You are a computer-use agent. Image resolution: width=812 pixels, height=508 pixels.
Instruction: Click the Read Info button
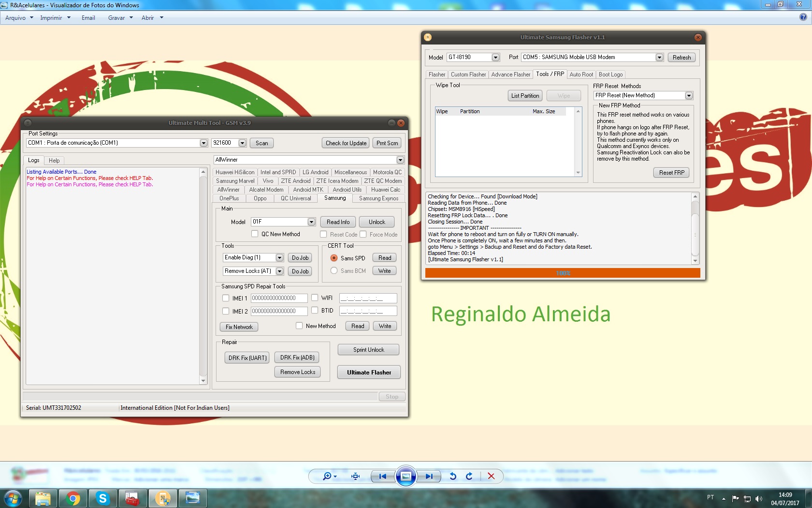(338, 222)
